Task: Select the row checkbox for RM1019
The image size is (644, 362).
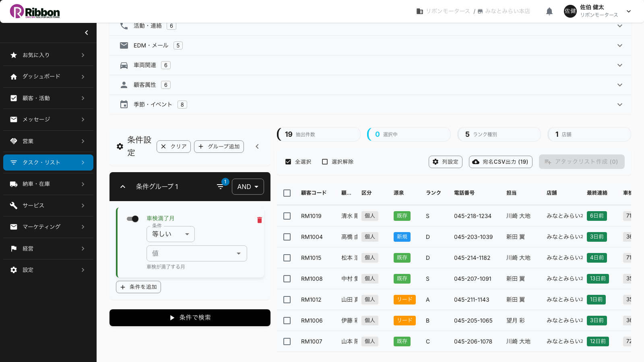Action: click(287, 216)
